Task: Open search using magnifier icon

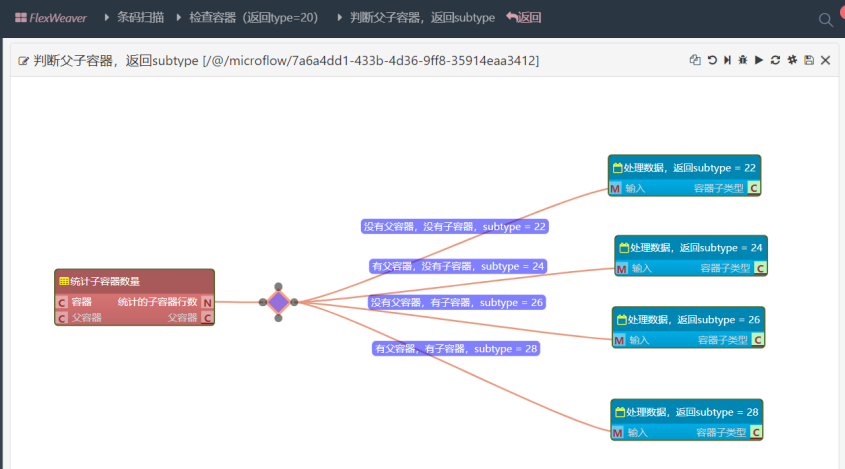Action: click(x=825, y=19)
